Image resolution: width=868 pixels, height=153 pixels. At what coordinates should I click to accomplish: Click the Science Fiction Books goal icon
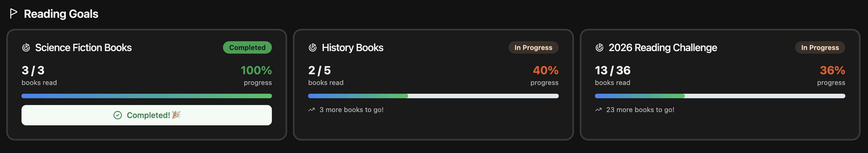coord(26,48)
